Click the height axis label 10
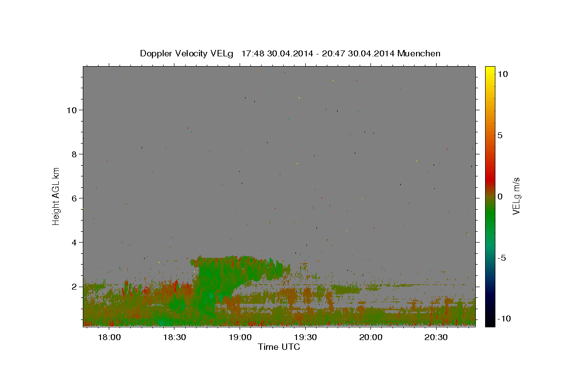Image resolution: width=588 pixels, height=392 pixels. coord(72,110)
